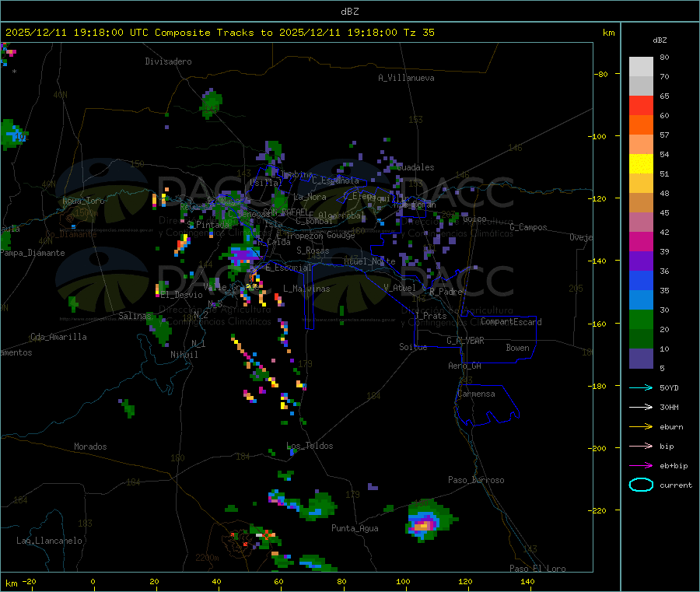Image resolution: width=700 pixels, height=592 pixels.
Task: Click the 'Salinas' location label
Action: [x=135, y=316]
